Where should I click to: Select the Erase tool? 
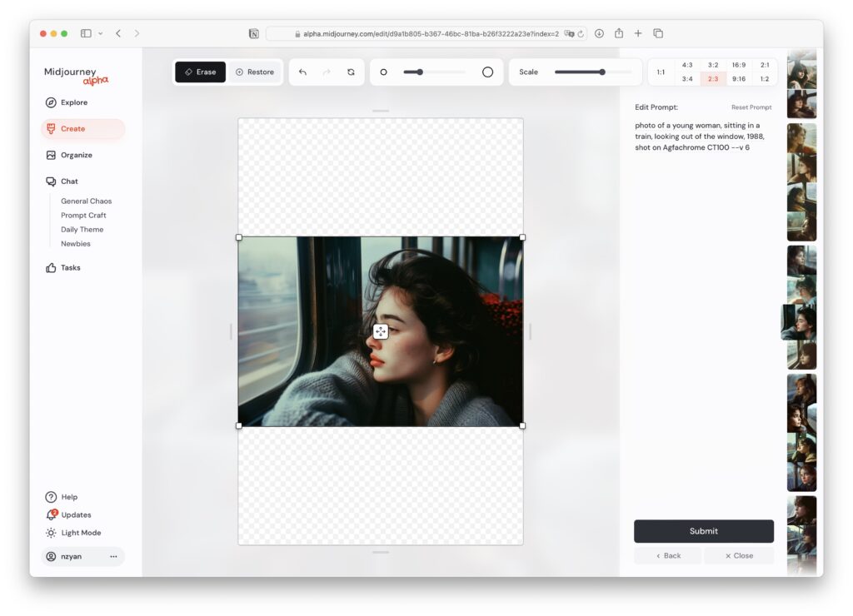200,72
